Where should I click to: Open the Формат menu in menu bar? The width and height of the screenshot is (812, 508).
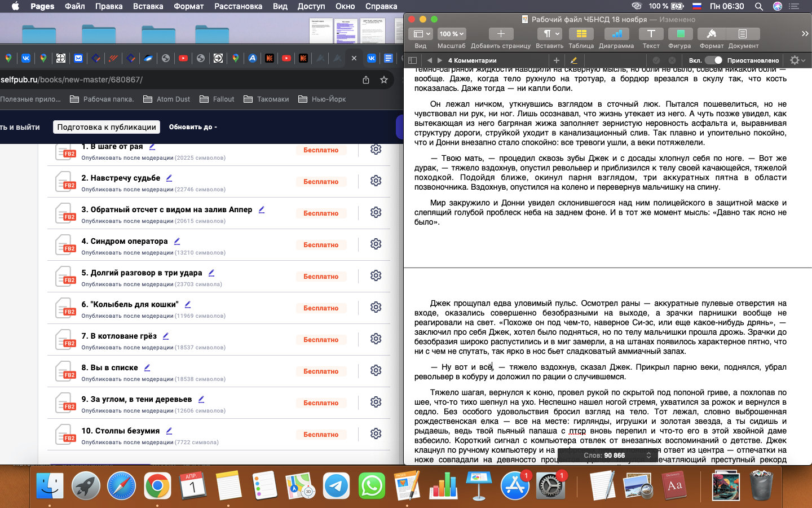pyautogui.click(x=188, y=6)
